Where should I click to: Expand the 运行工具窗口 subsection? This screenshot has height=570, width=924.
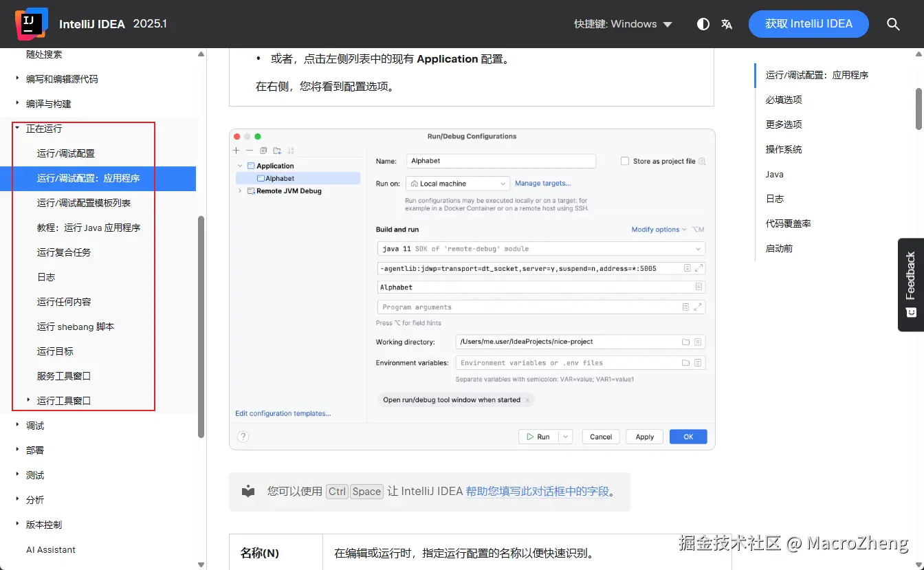click(x=28, y=400)
